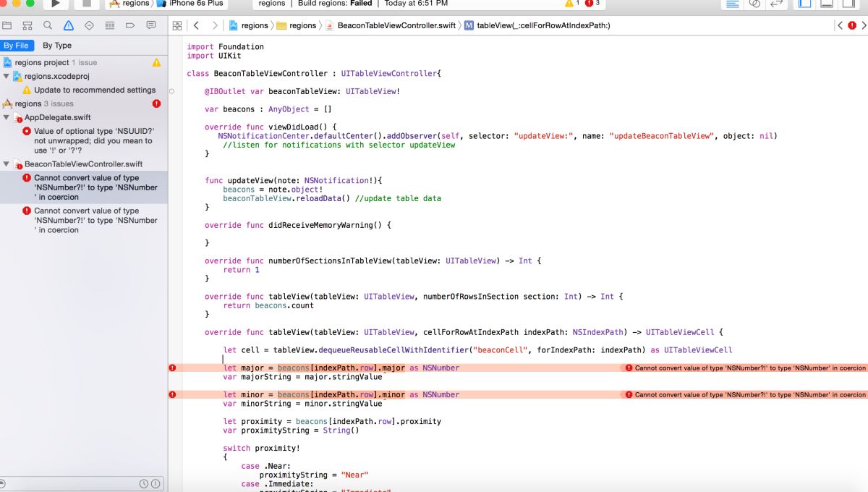868x492 pixels.
Task: Open BeaconTableViewController.swift jump bar item
Action: (391, 25)
